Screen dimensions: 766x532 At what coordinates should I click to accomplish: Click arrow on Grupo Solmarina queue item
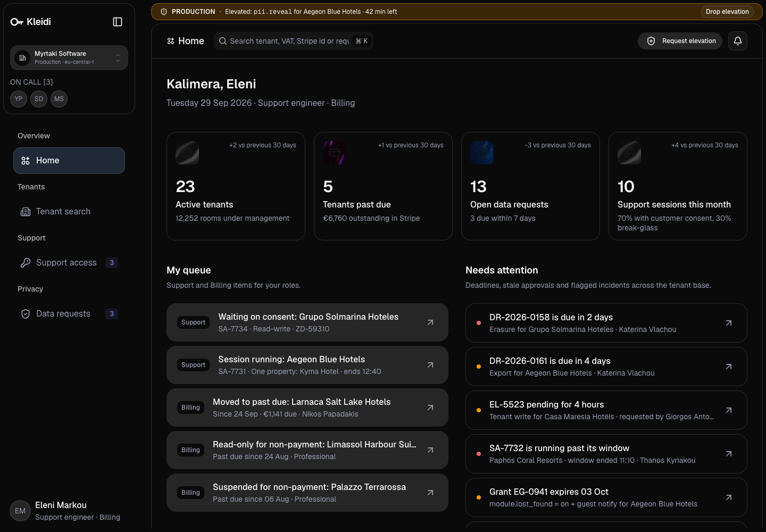pyautogui.click(x=430, y=322)
